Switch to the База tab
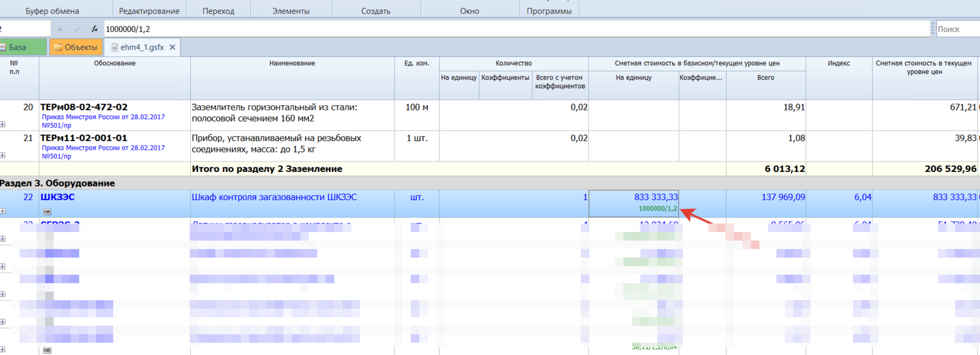Image resolution: width=980 pixels, height=355 pixels. pos(17,48)
